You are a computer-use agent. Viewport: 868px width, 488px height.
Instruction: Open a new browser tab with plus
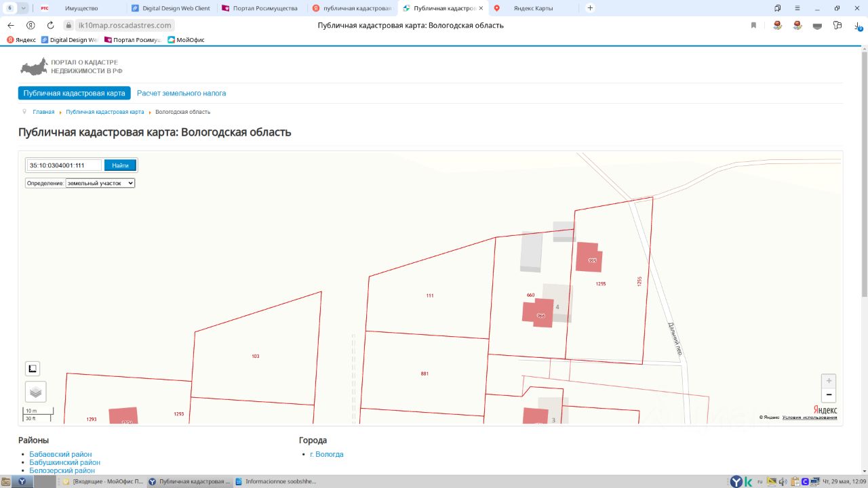(x=590, y=8)
